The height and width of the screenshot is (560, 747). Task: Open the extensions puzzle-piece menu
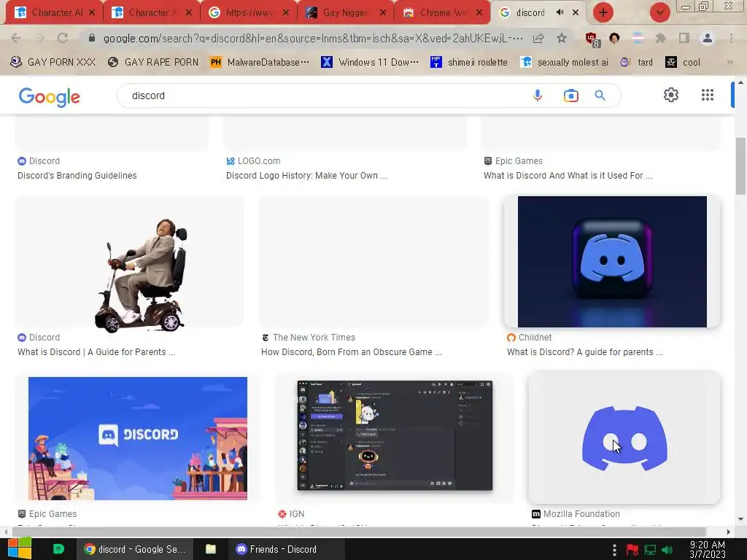[x=660, y=38]
